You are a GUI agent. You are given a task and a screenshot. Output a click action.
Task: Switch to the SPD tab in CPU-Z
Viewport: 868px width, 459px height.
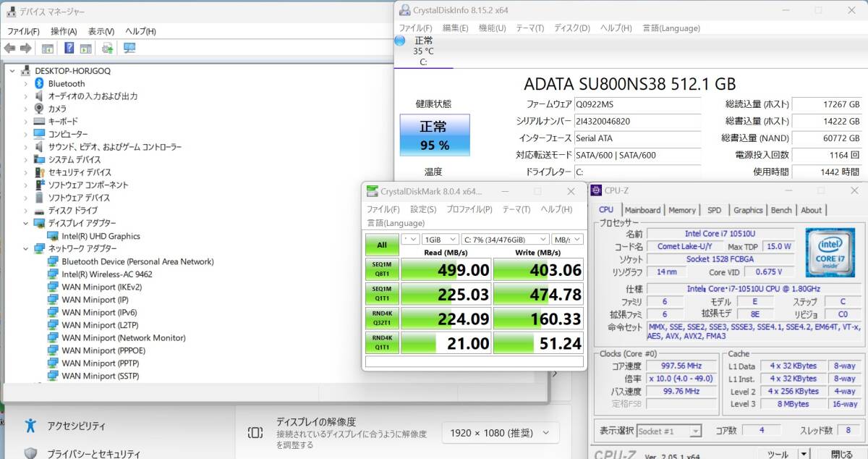coord(714,210)
